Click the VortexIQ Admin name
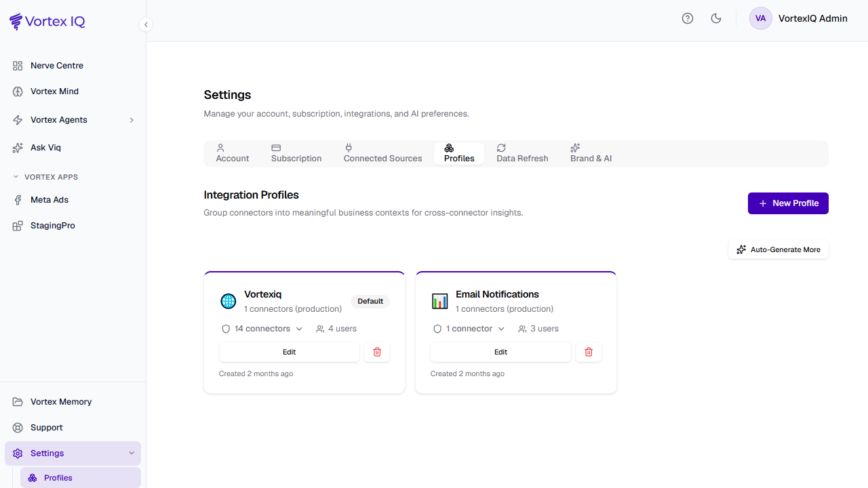Image resolution: width=868 pixels, height=488 pixels. coord(813,18)
